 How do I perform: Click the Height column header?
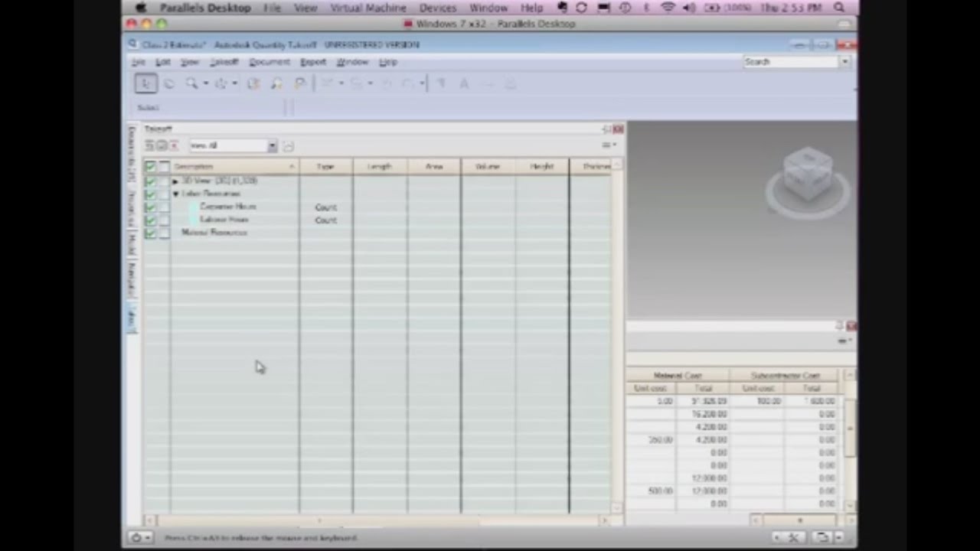tap(542, 166)
